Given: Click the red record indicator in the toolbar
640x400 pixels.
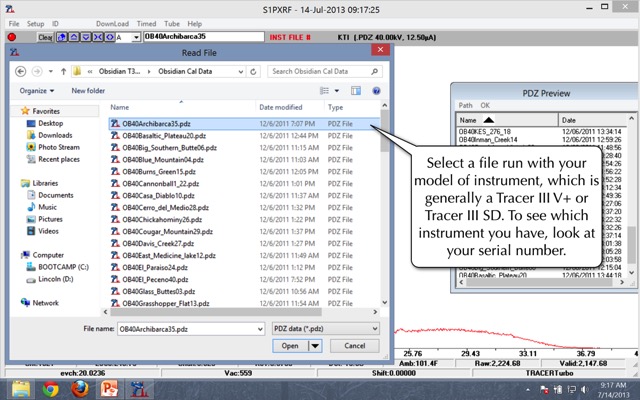Looking at the screenshot, I should pyautogui.click(x=11, y=37).
